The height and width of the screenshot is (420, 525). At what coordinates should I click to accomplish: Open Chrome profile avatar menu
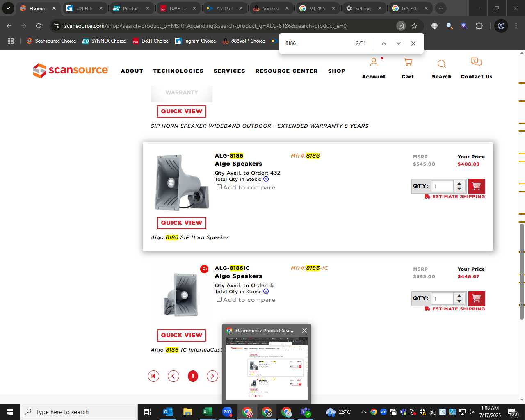click(x=501, y=26)
